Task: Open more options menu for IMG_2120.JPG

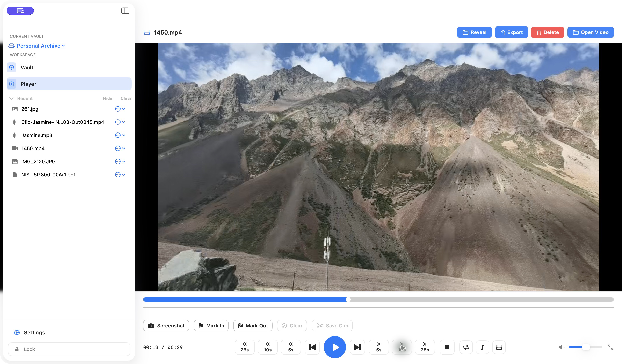Action: (x=120, y=161)
